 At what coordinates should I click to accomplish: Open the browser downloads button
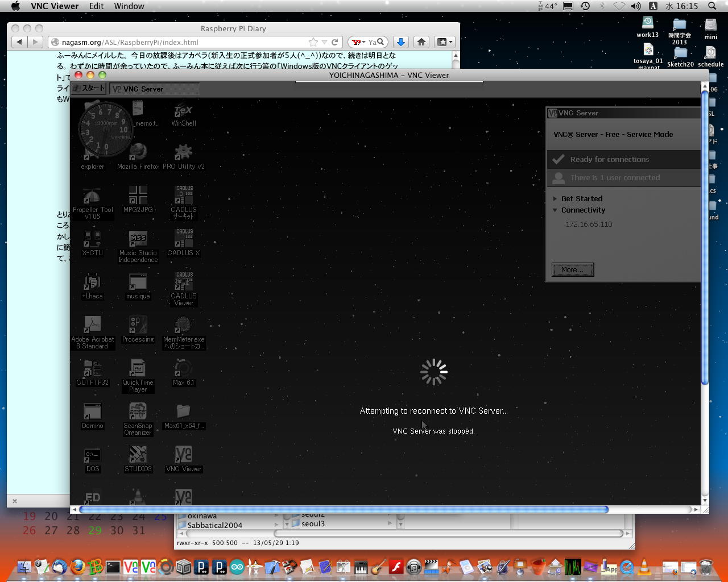click(x=401, y=42)
